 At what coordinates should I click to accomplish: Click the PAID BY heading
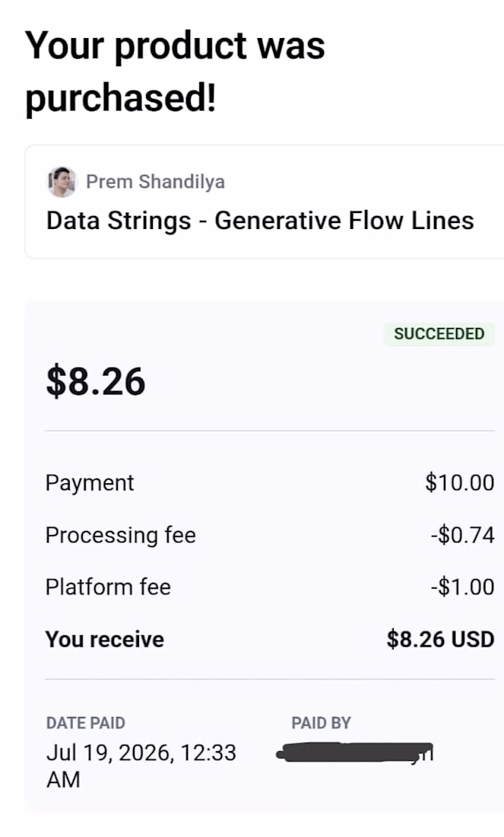click(x=321, y=723)
